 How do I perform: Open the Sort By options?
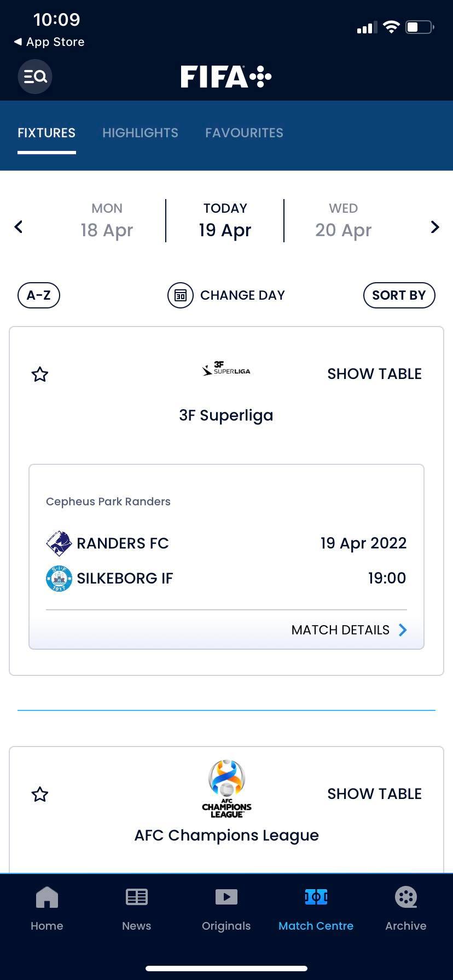[399, 296]
